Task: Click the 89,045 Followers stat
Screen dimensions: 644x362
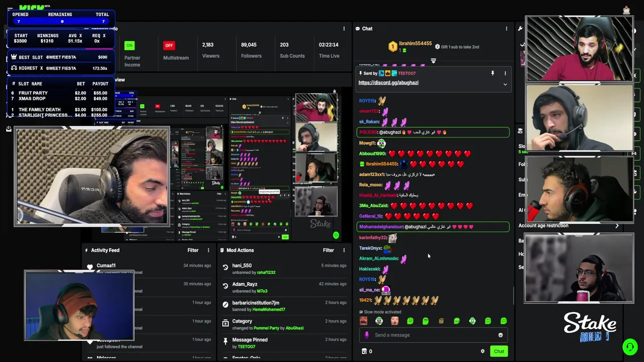Action: tap(251, 50)
